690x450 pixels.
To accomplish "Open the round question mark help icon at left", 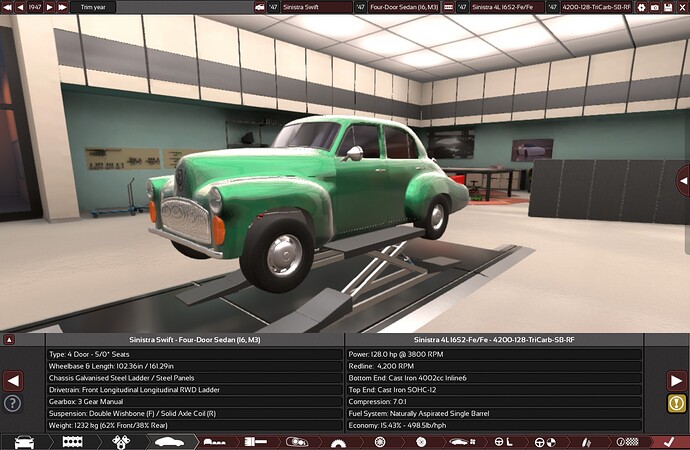I will click(12, 403).
